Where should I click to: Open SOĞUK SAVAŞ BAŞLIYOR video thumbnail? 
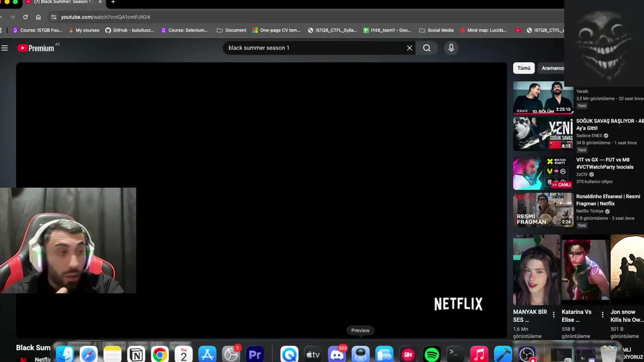[x=543, y=134]
